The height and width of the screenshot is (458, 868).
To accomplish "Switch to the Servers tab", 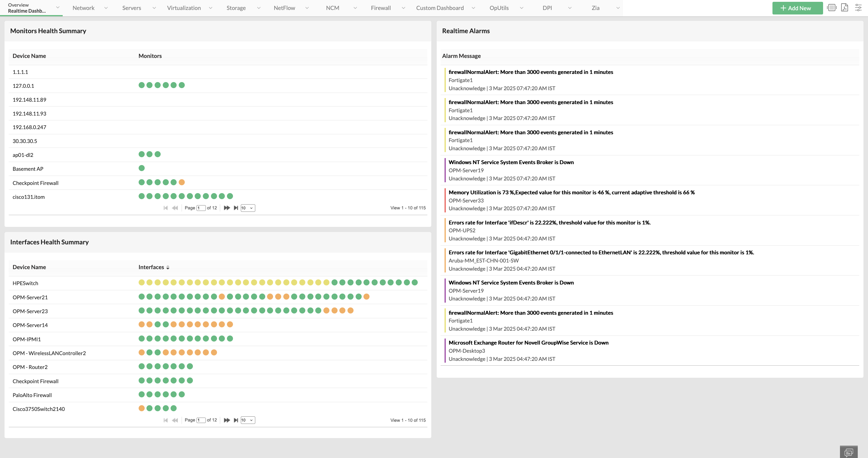I will tap(131, 8).
